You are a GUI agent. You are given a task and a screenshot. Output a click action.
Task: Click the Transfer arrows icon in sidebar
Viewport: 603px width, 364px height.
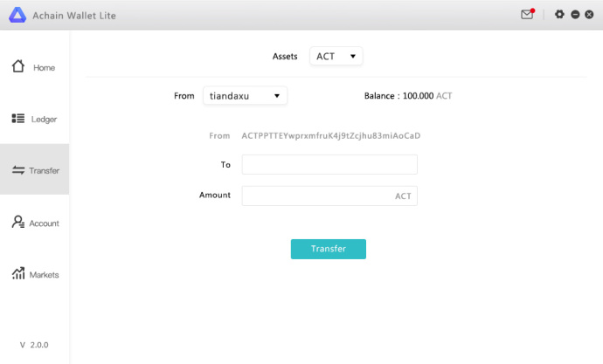tap(18, 170)
